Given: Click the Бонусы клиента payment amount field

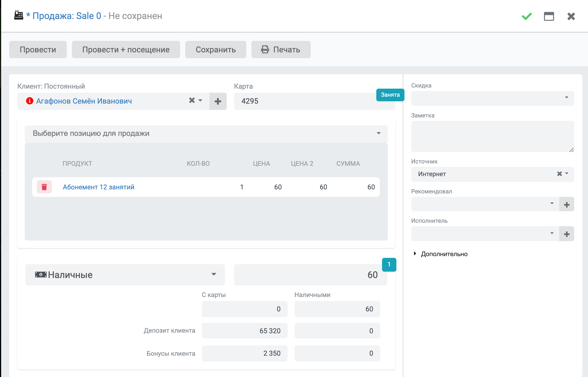Looking at the screenshot, I should click(337, 353).
